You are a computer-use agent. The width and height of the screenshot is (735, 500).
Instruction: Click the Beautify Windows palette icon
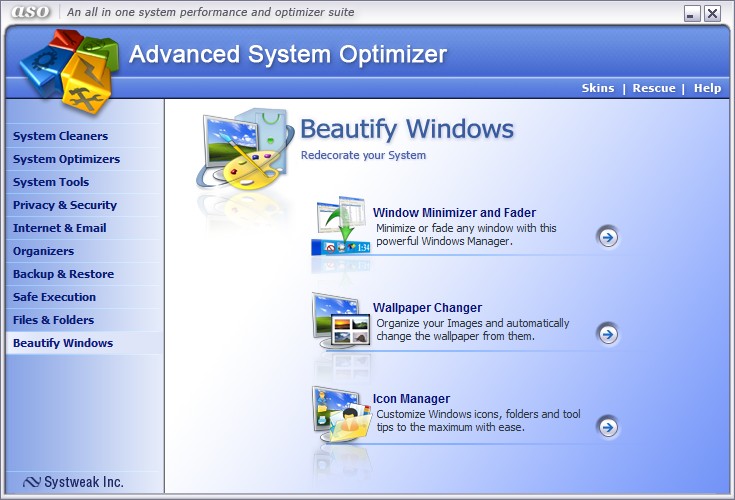[x=245, y=149]
